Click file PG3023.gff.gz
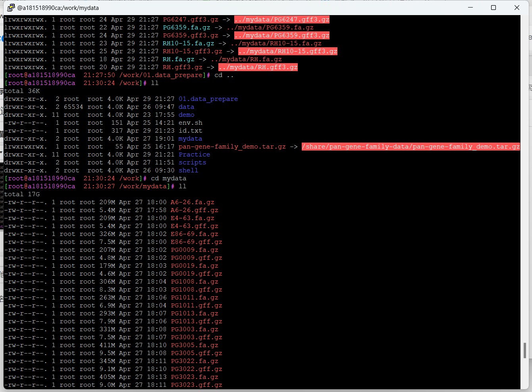This screenshot has height=392, width=532. 196,385
